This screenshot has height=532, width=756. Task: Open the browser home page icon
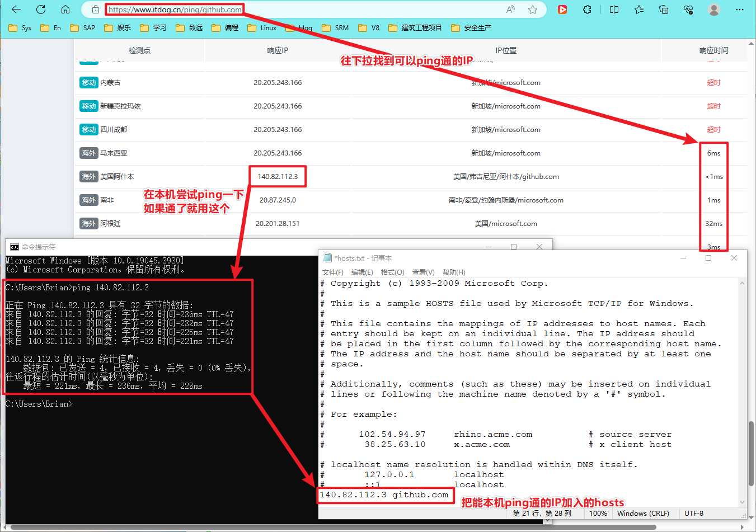coord(65,10)
